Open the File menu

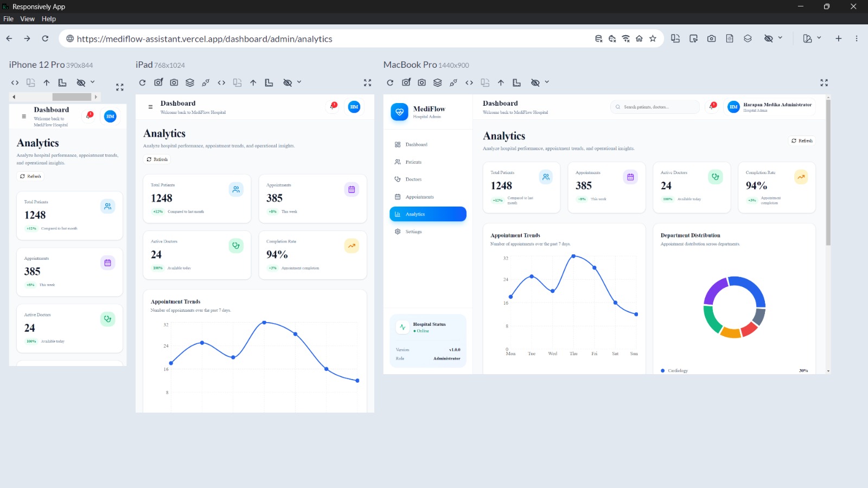click(x=8, y=18)
